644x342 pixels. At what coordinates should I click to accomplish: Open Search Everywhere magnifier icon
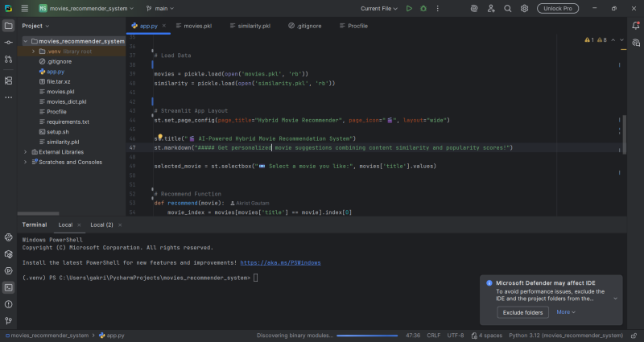pyautogui.click(x=509, y=8)
